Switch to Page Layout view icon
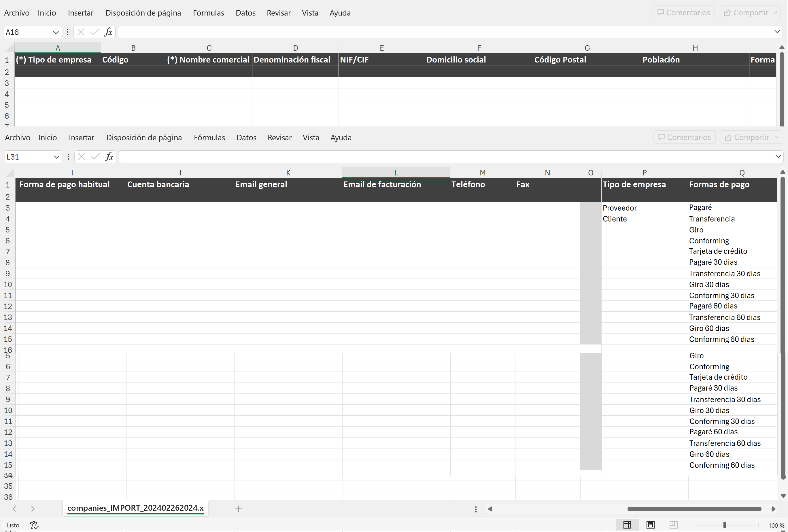Screen dimensions: 788x532 (x=650, y=525)
